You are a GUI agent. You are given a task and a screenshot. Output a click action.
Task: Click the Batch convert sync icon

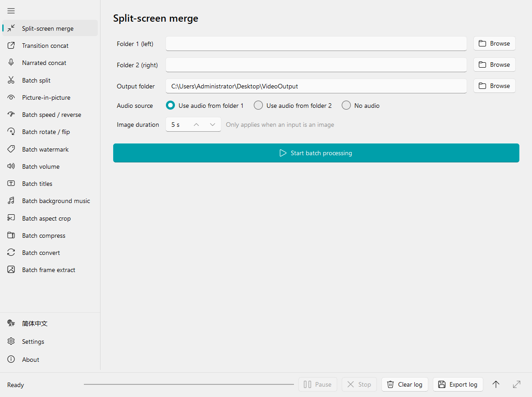point(11,252)
